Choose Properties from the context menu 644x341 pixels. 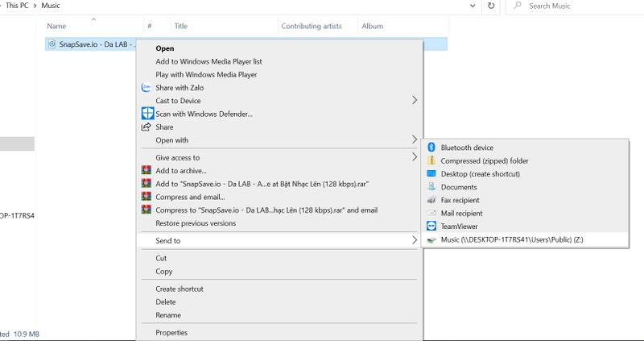point(171,332)
